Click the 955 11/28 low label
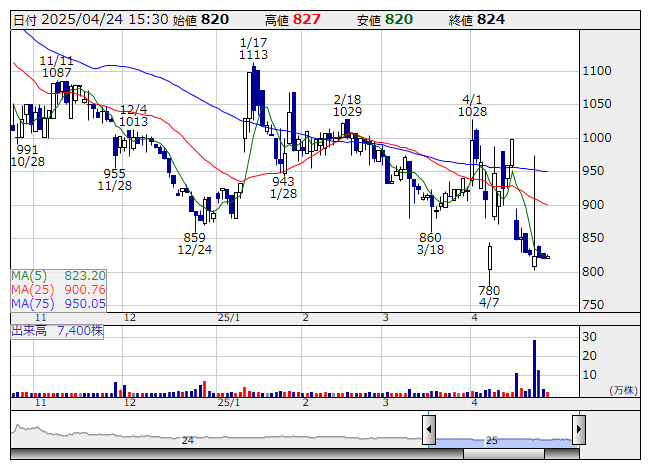This screenshot has width=653, height=470. [x=115, y=179]
